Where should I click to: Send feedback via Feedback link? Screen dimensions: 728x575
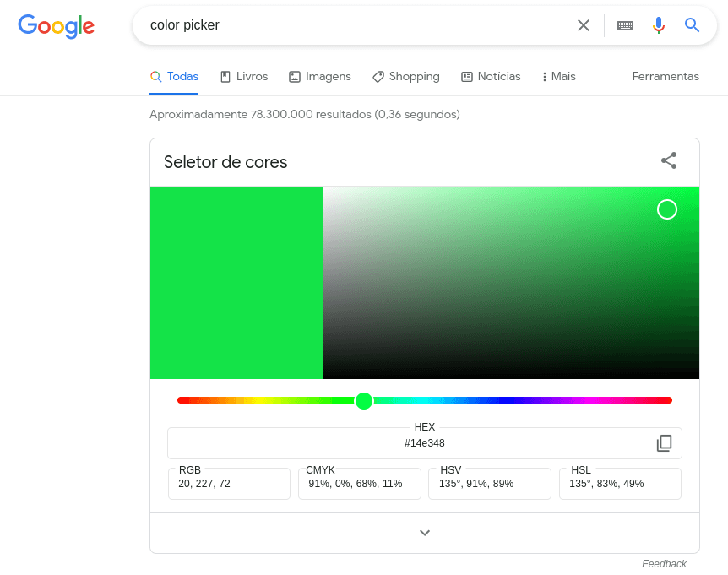[664, 564]
